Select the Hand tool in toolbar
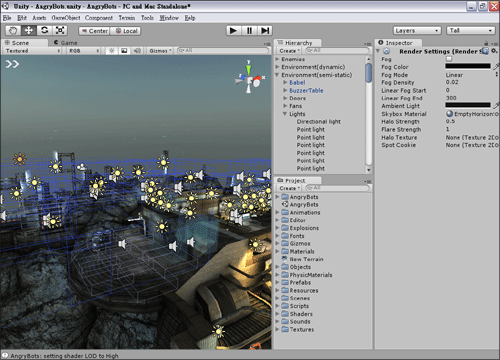This screenshot has height=360, width=500. (x=13, y=31)
